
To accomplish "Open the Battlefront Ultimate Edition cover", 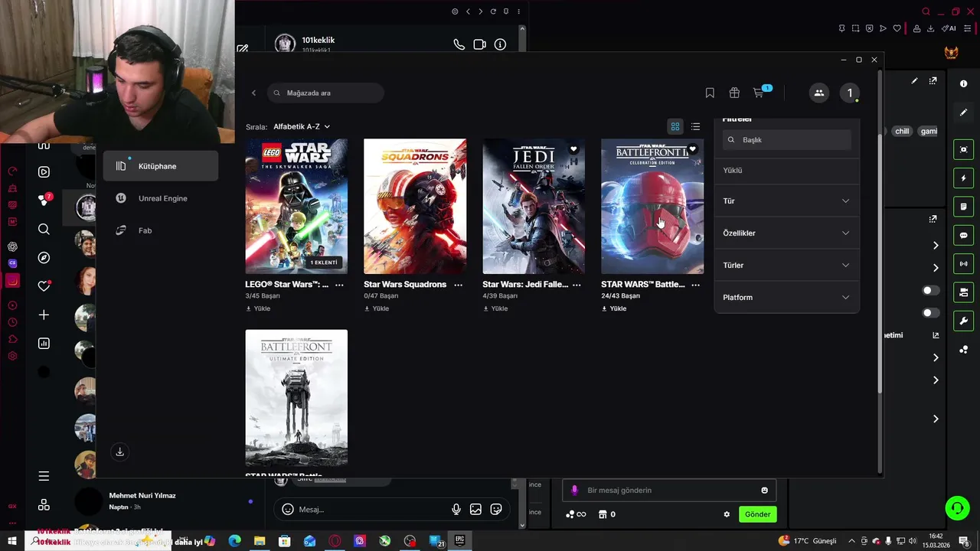I will pyautogui.click(x=296, y=397).
